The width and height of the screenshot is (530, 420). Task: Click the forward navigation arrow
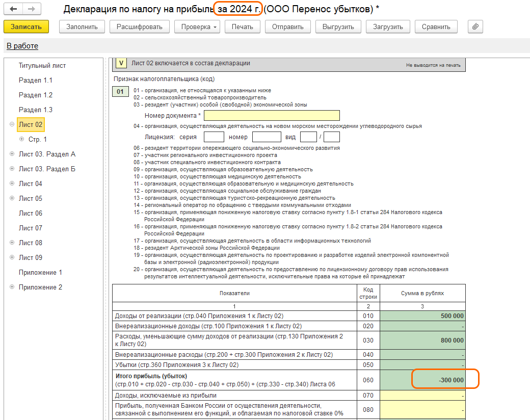[31, 9]
